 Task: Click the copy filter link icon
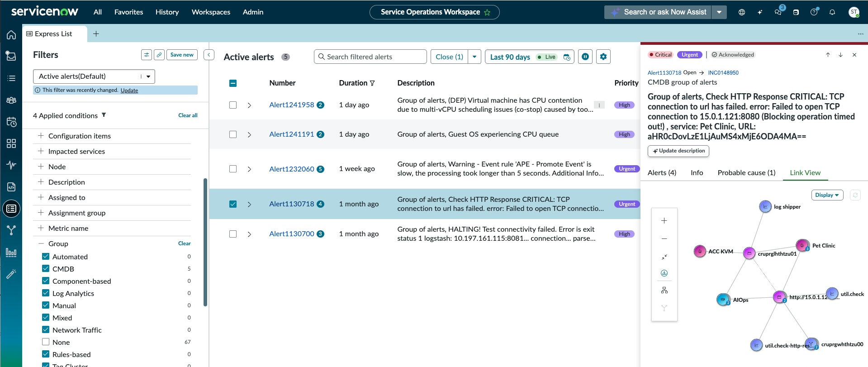tap(159, 55)
